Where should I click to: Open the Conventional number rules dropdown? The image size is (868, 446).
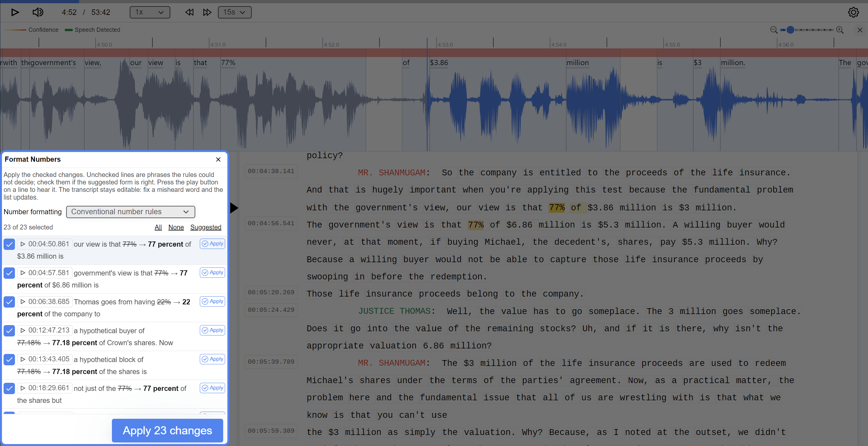point(130,212)
